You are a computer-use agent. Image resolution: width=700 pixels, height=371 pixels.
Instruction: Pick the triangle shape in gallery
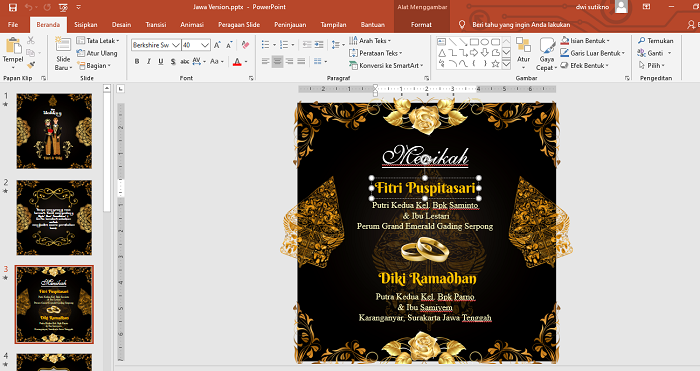[x=442, y=53]
